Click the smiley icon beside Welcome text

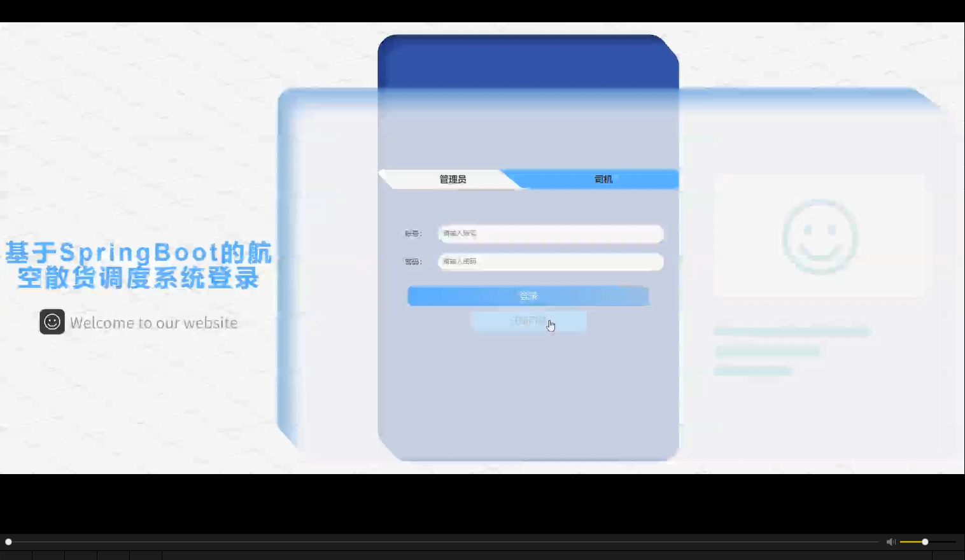[52, 322]
